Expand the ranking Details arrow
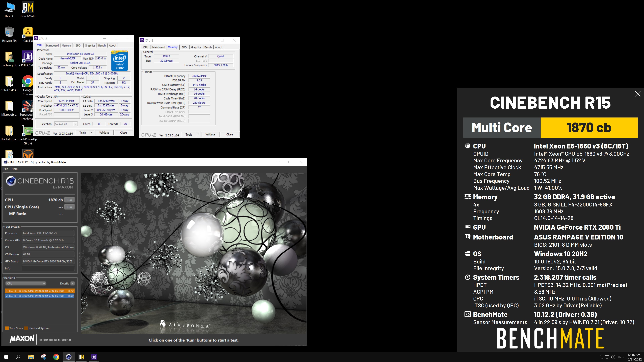The width and height of the screenshot is (644, 362). point(73,284)
